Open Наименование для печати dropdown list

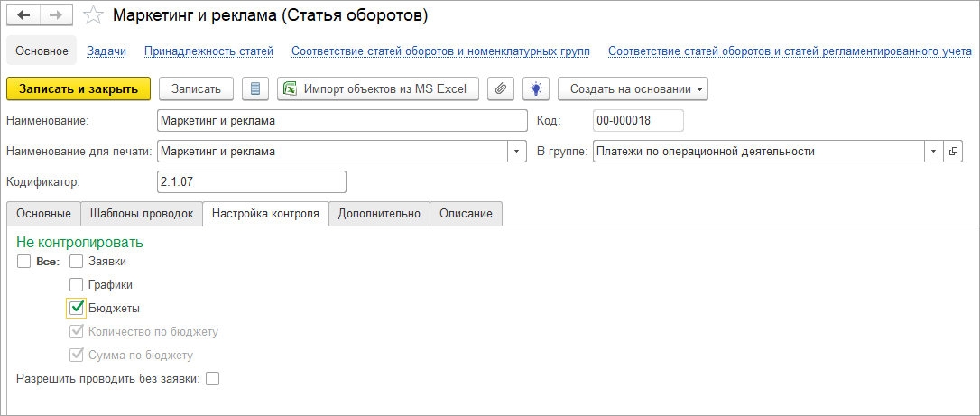point(517,152)
